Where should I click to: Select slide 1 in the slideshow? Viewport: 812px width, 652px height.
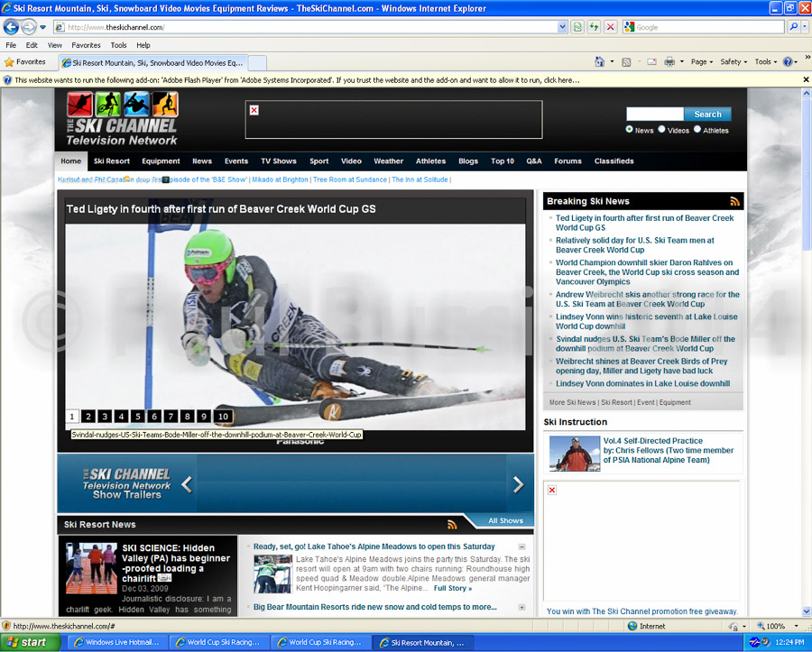[x=72, y=416]
